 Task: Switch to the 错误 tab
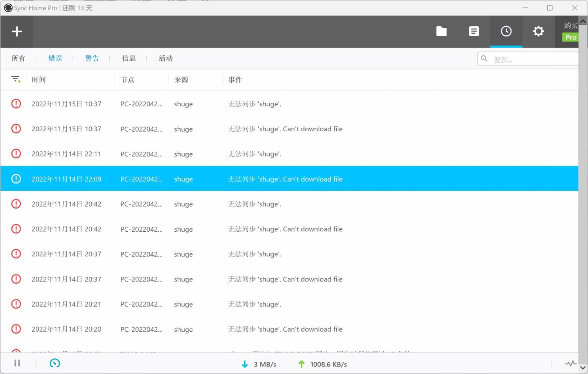(x=55, y=58)
